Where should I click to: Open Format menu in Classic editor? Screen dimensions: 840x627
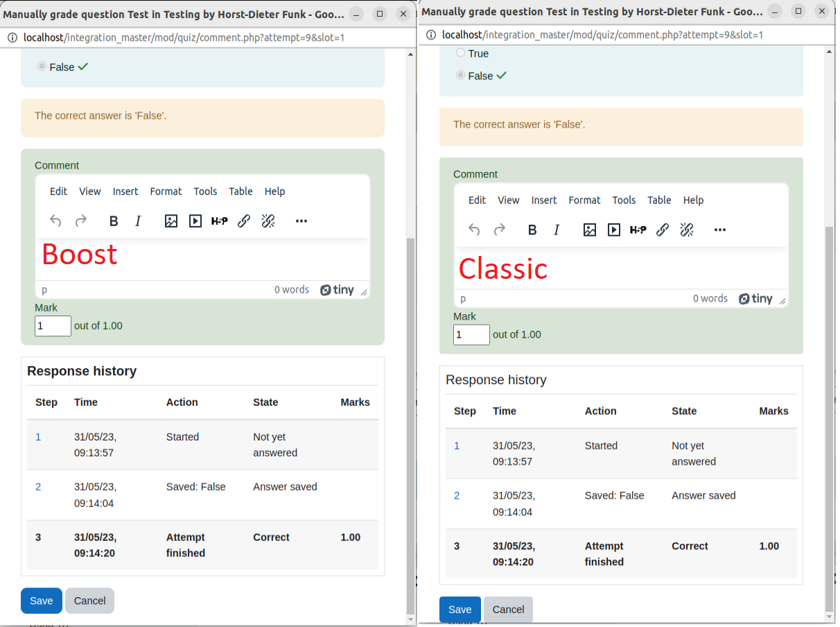pyautogui.click(x=585, y=200)
